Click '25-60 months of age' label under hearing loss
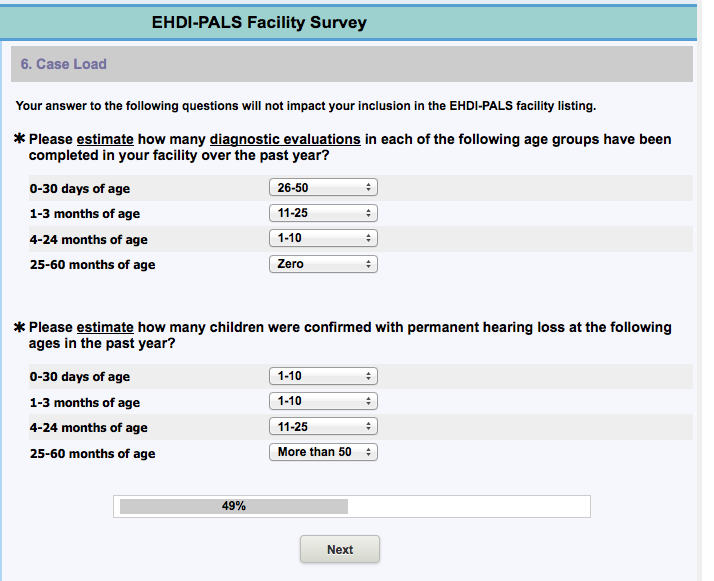 pos(92,453)
